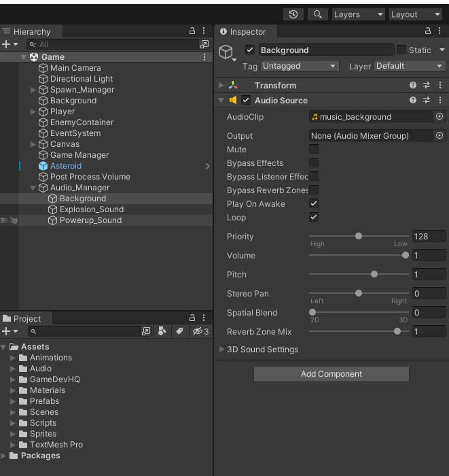The width and height of the screenshot is (449, 476).
Task: Switch to the Hierarchy tab
Action: click(31, 31)
